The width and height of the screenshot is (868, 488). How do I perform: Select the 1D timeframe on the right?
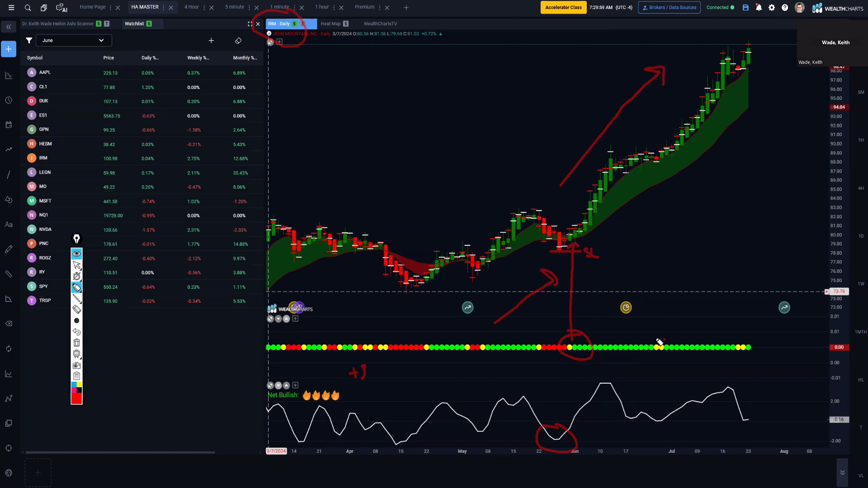861,236
